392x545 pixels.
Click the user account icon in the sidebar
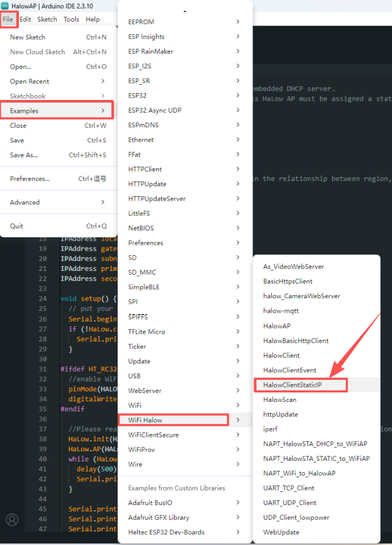coord(12,520)
